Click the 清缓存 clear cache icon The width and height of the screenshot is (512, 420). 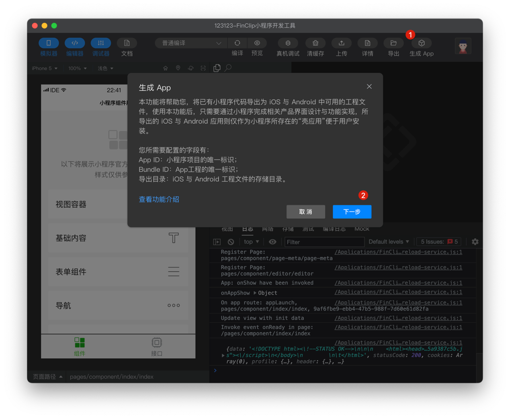(x=315, y=43)
